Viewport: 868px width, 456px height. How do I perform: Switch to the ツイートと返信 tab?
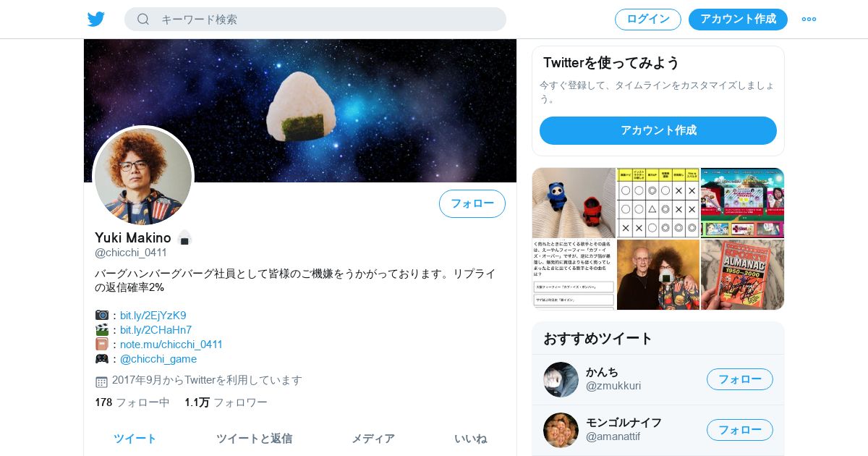pyautogui.click(x=254, y=439)
